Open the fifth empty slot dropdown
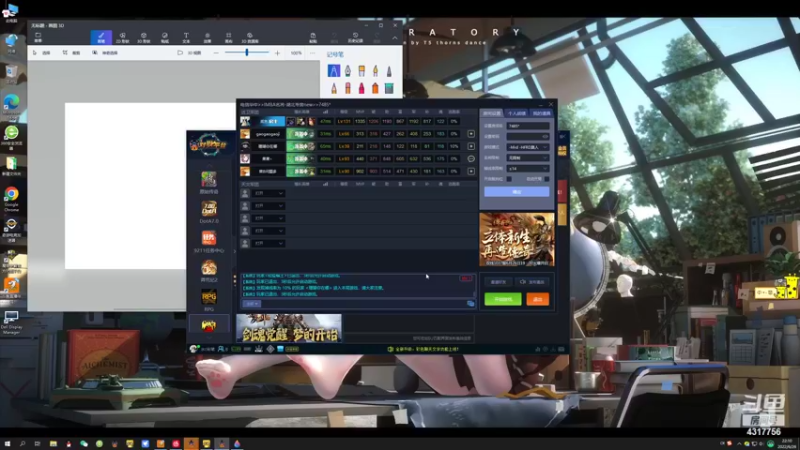 coord(269,243)
